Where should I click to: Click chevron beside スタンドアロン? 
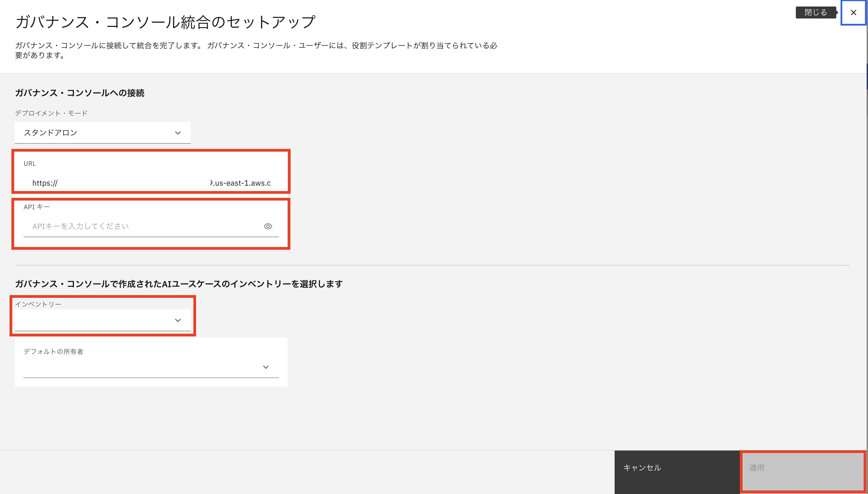[178, 133]
